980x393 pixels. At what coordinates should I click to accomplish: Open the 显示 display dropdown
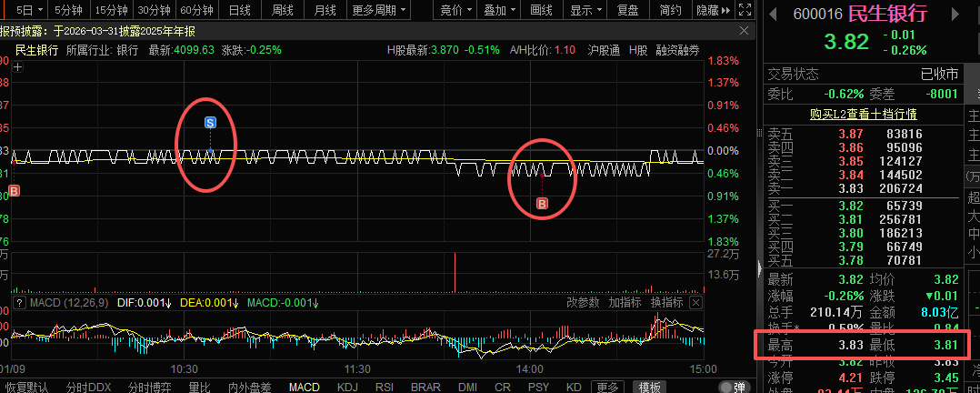(585, 10)
